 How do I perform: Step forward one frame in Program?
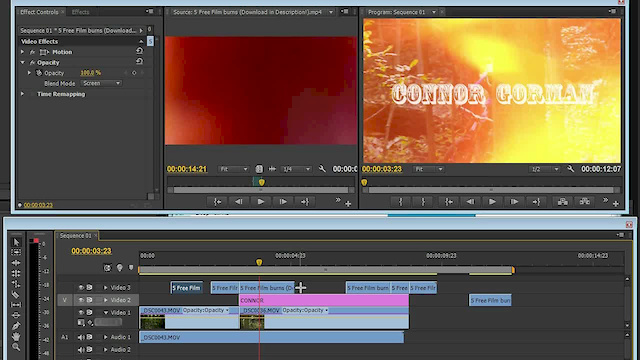pos(514,202)
